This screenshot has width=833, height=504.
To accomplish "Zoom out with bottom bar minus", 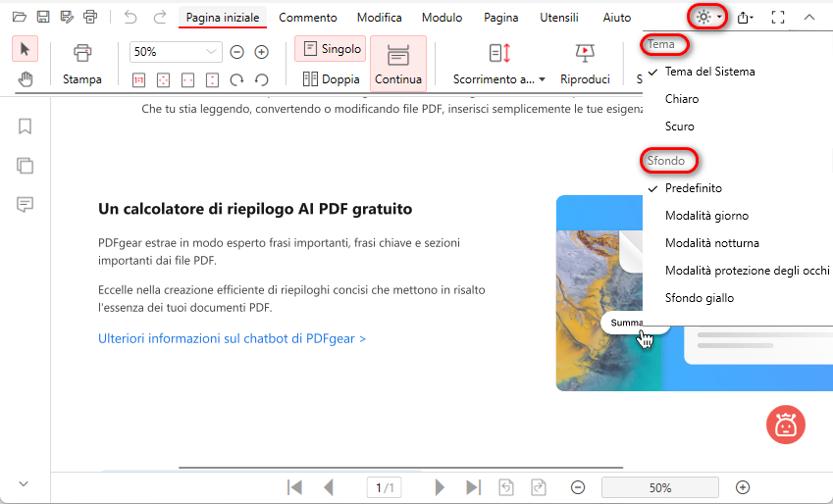I will point(578,487).
